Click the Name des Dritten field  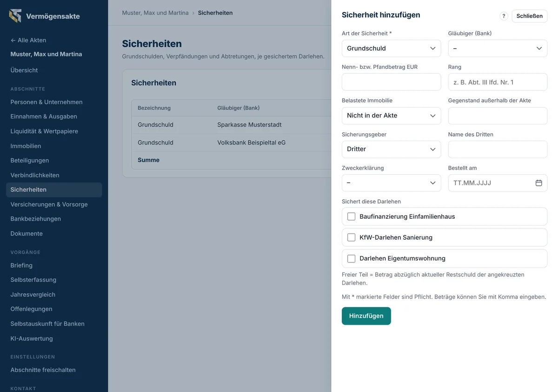498,149
